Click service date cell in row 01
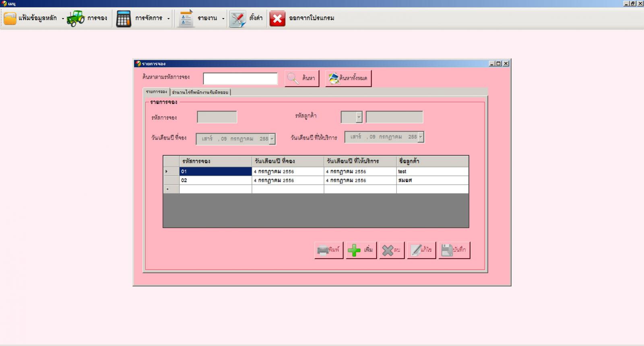Screen dimensions: 644x346 [360, 171]
